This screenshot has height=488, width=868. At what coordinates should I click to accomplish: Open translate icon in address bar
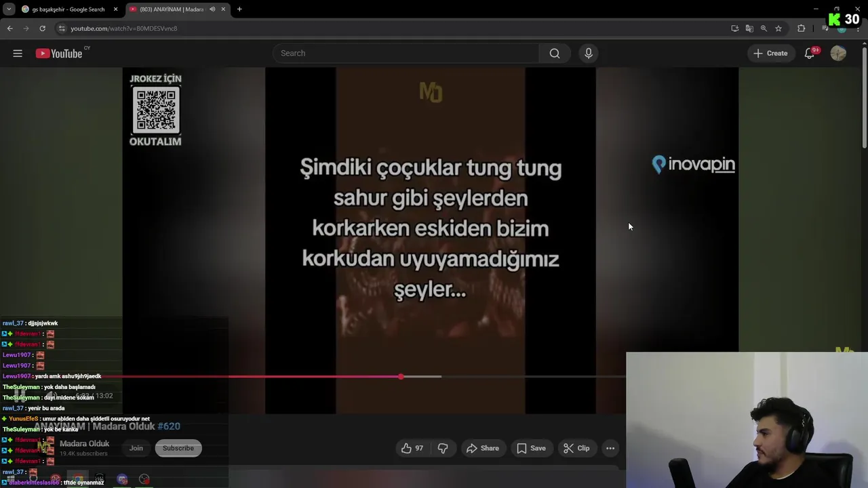(x=749, y=28)
